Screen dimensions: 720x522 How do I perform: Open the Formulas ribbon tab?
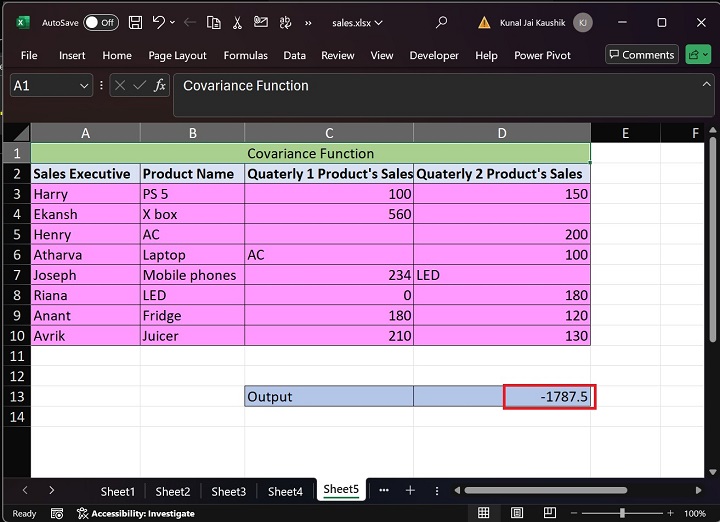(x=245, y=56)
